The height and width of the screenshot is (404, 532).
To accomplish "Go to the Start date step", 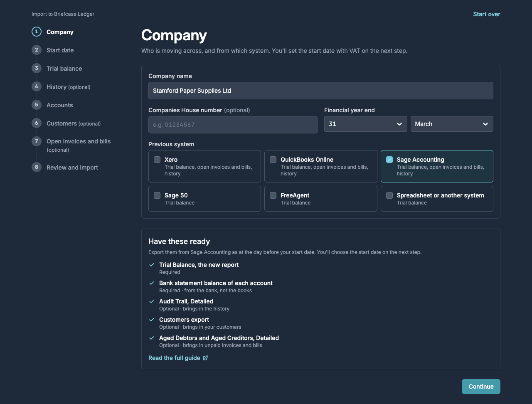I will 60,50.
